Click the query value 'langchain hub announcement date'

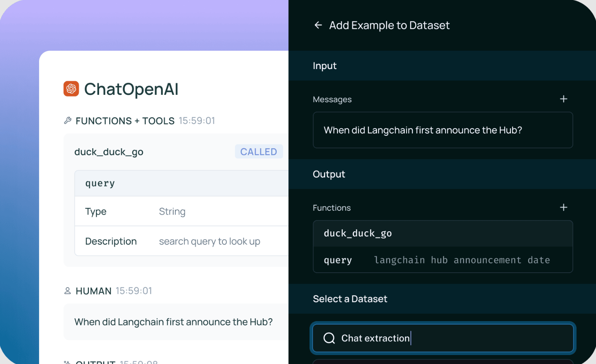(462, 260)
